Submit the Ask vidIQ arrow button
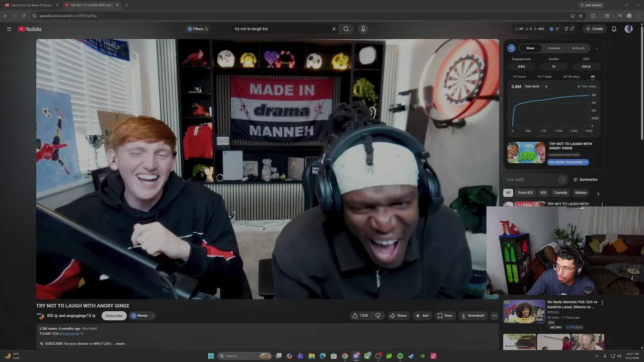This screenshot has width=644, height=362. [562, 179]
